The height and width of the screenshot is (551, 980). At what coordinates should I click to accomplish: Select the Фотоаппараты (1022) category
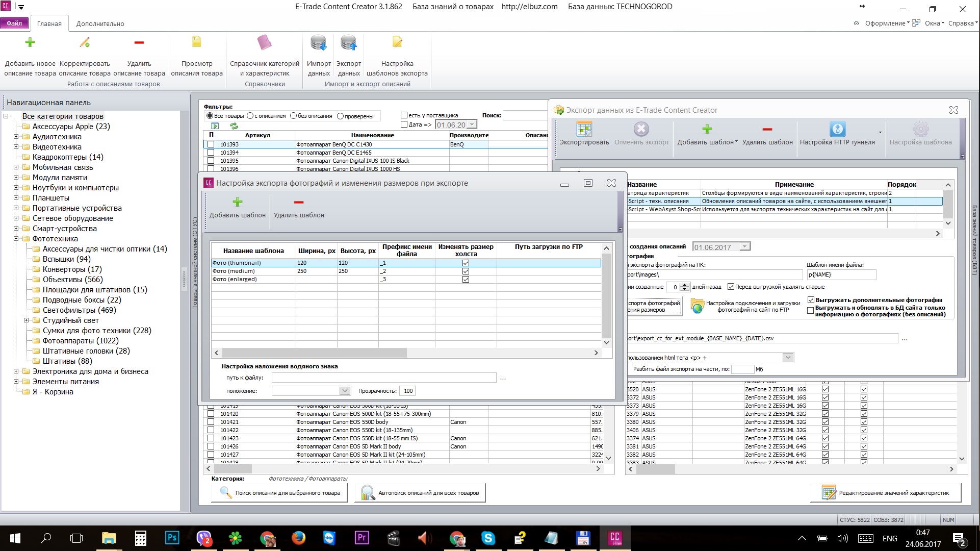(x=81, y=341)
